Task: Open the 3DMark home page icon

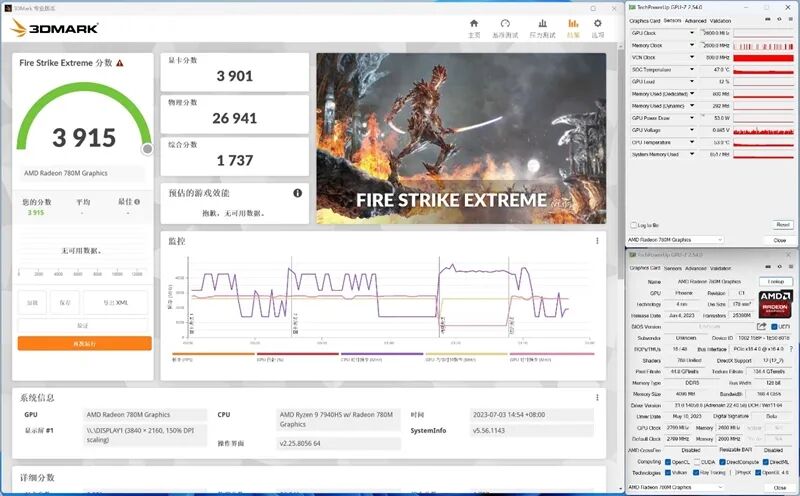Action: (x=474, y=23)
